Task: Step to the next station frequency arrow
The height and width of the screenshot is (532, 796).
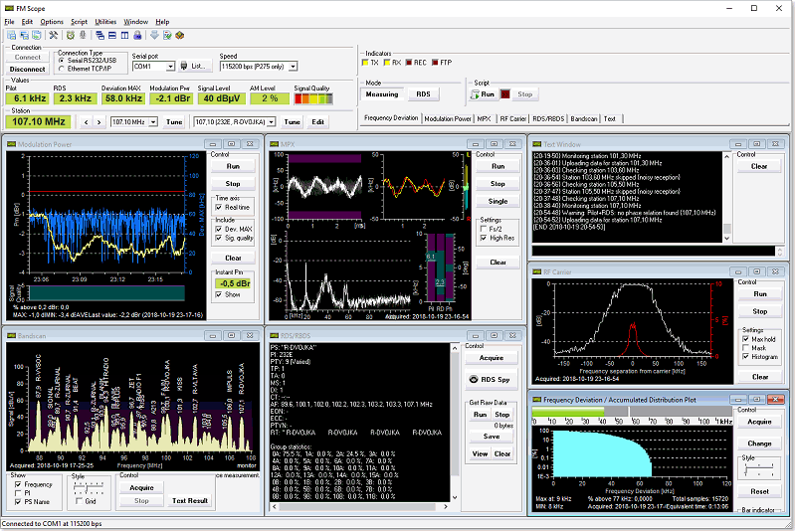Action: [98, 121]
